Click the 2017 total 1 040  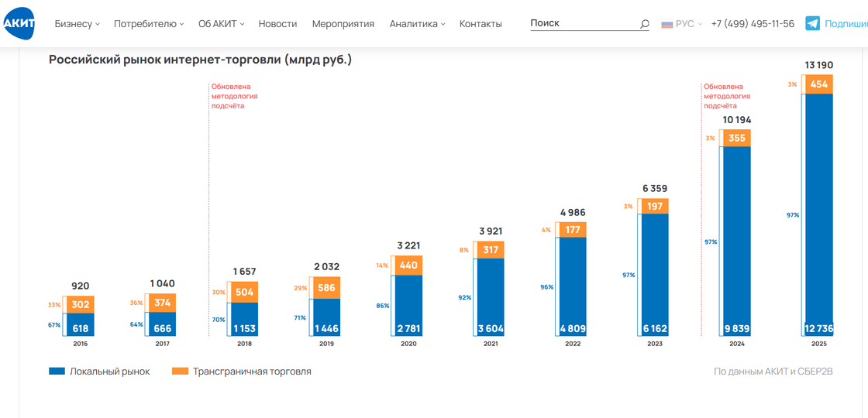click(x=163, y=283)
